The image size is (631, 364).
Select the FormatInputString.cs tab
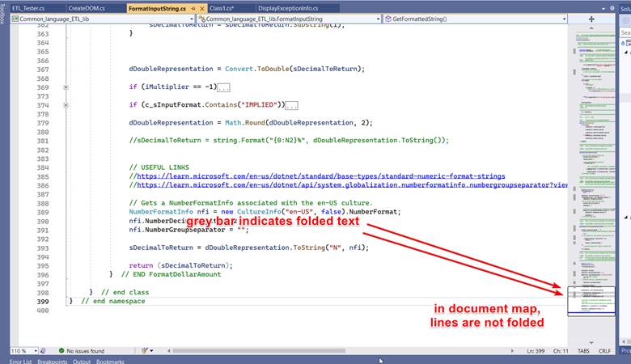tap(158, 8)
